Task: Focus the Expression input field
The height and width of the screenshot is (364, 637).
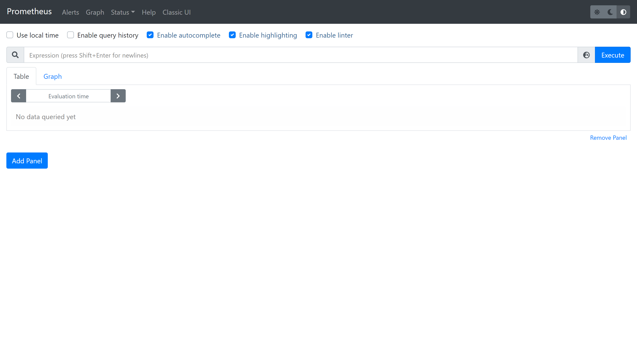Action: click(x=301, y=55)
